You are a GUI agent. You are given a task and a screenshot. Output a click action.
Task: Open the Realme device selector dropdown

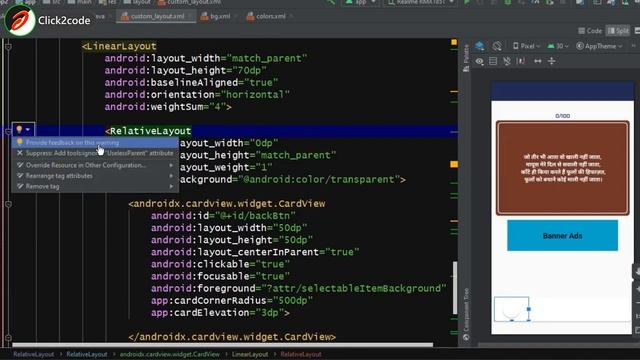tap(420, 2)
